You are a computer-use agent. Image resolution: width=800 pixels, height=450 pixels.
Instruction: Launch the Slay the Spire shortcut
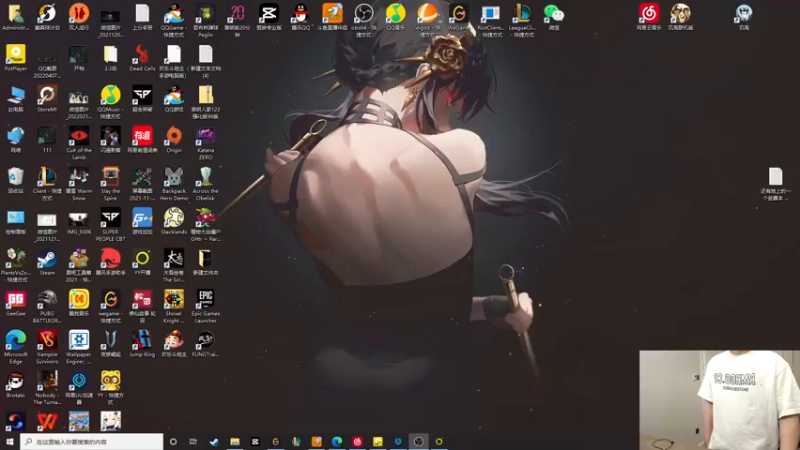[110, 177]
